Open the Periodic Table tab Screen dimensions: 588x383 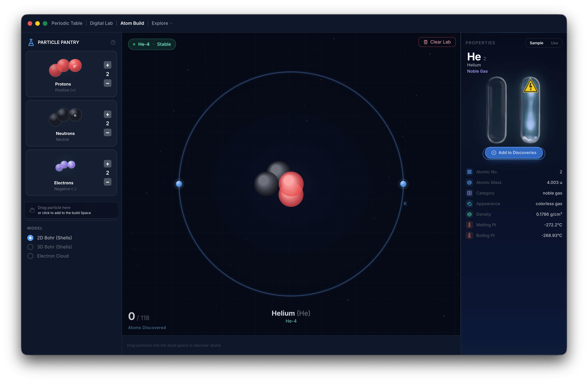coord(67,23)
